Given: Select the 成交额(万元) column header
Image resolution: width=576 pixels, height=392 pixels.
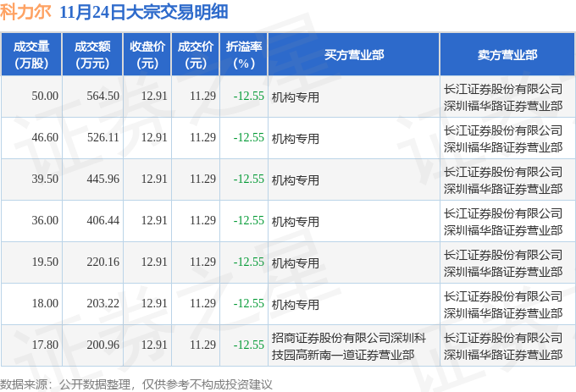Looking at the screenshot, I should (92, 55).
